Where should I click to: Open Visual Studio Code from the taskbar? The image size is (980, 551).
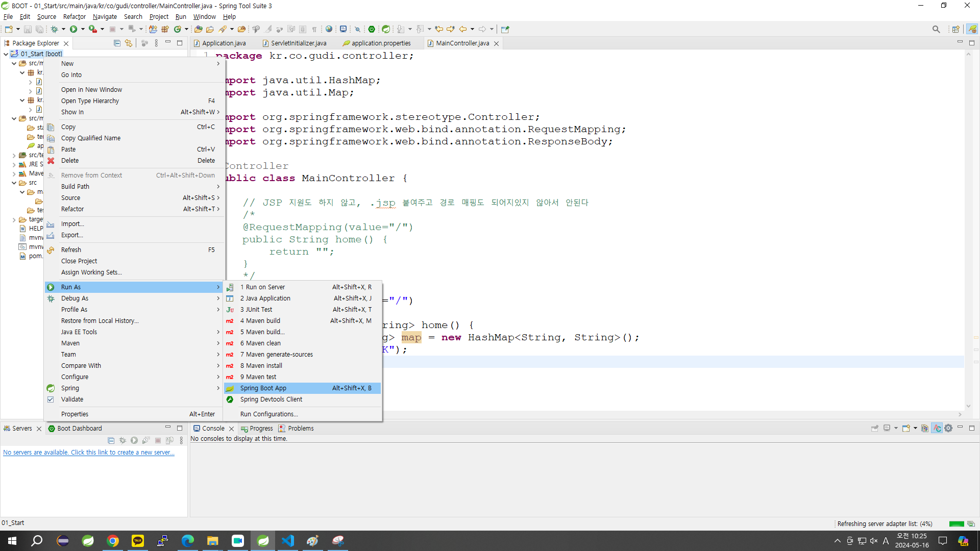pyautogui.click(x=288, y=541)
